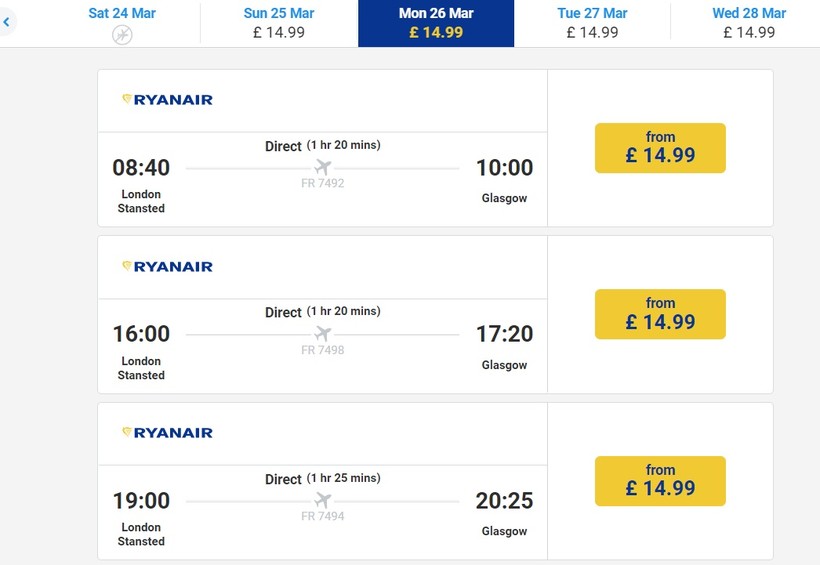820x565 pixels.
Task: Click the 17:20 Glasgow arrival time
Action: tap(504, 334)
